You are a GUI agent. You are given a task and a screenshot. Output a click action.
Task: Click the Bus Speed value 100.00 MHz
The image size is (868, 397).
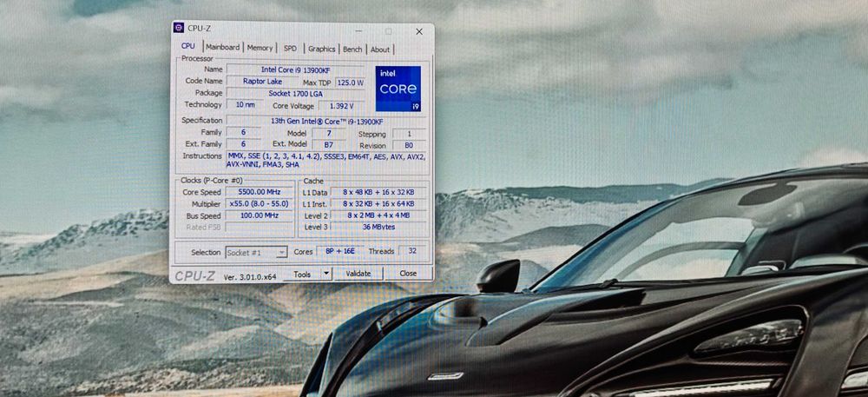coord(260,215)
